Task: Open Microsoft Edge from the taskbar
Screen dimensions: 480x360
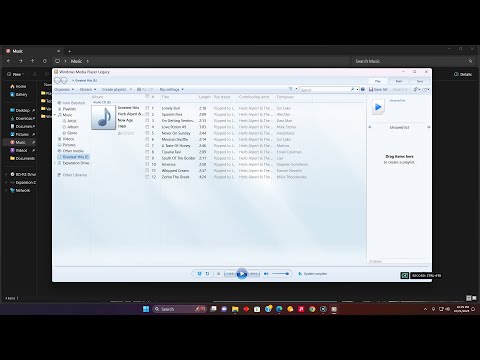Action: click(279, 309)
